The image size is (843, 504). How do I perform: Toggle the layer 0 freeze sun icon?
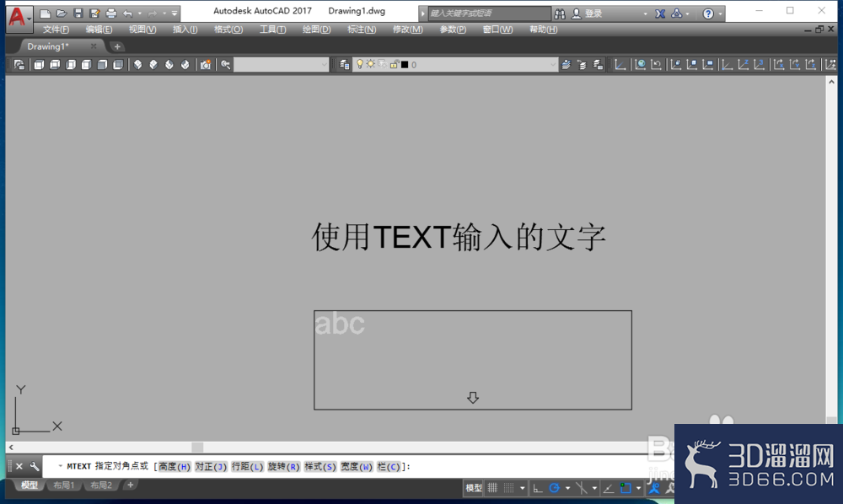pyautogui.click(x=370, y=65)
